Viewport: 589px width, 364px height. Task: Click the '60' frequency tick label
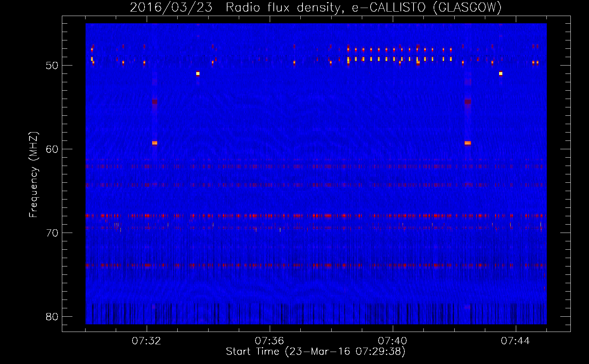[52, 149]
